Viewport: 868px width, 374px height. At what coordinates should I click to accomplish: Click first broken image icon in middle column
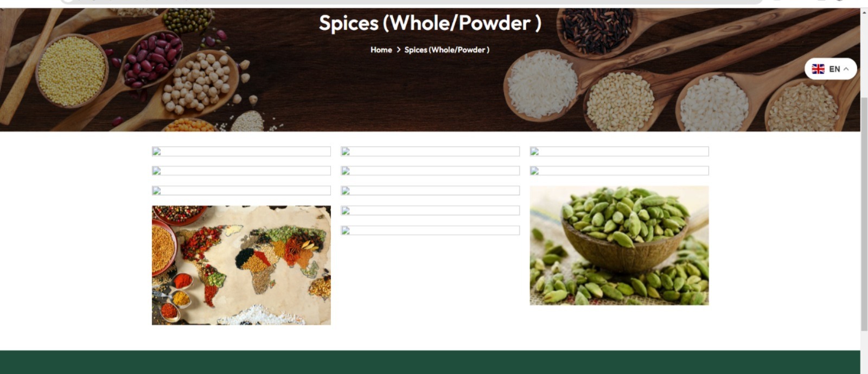point(346,151)
